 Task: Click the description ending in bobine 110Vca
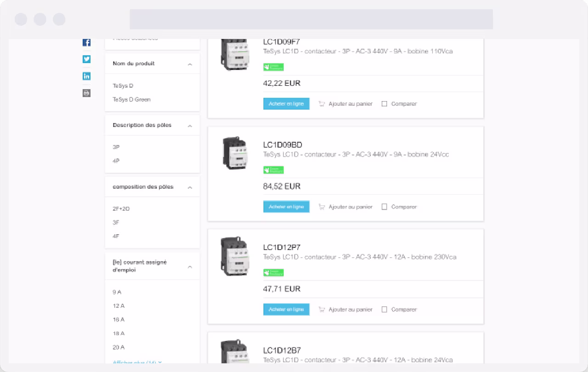click(x=358, y=51)
